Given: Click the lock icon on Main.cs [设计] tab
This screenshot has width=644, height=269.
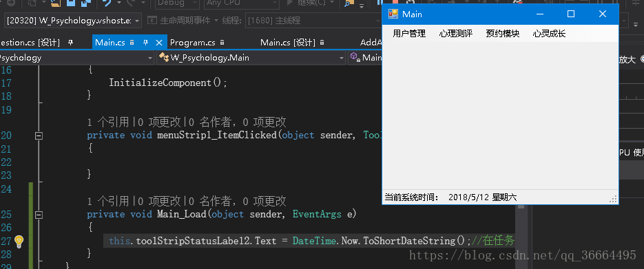Looking at the screenshot, I should click(322, 42).
